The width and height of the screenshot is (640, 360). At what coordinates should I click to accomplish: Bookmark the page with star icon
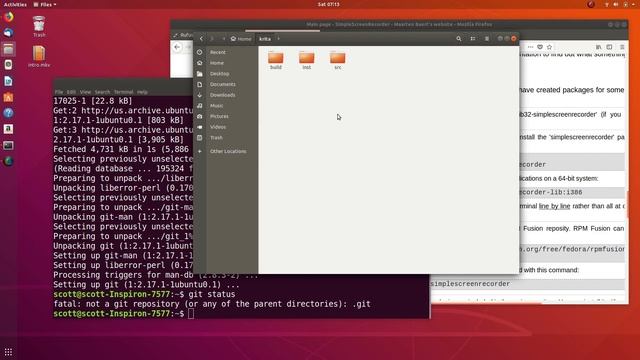549,47
